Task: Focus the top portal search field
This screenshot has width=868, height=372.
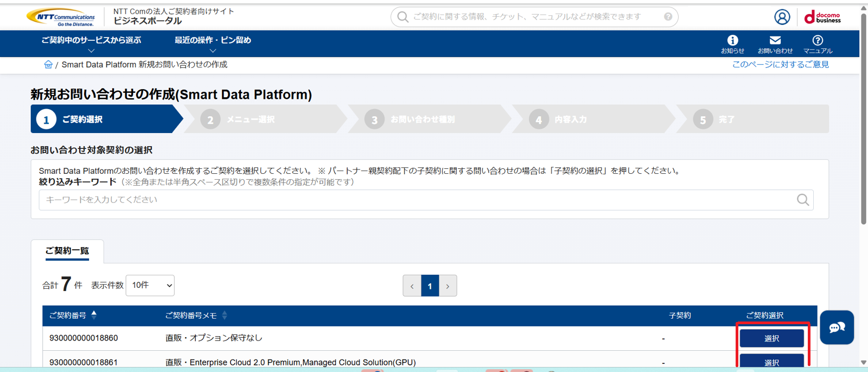Action: (x=534, y=17)
